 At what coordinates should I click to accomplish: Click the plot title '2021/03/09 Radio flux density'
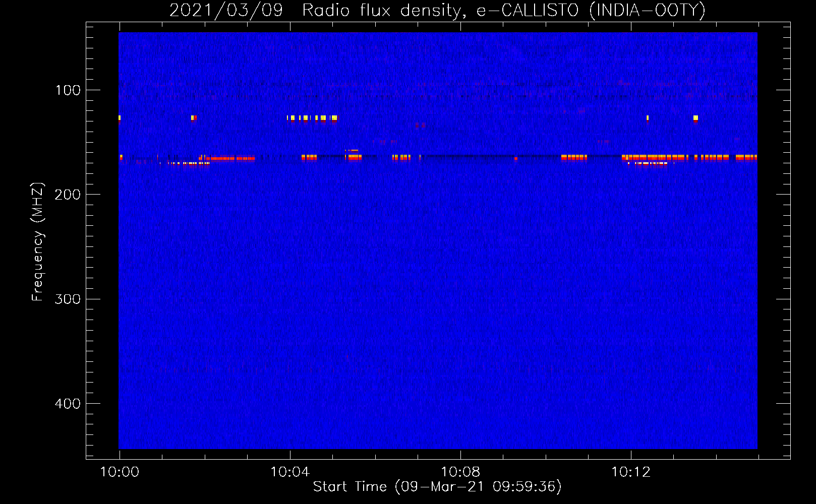437,10
